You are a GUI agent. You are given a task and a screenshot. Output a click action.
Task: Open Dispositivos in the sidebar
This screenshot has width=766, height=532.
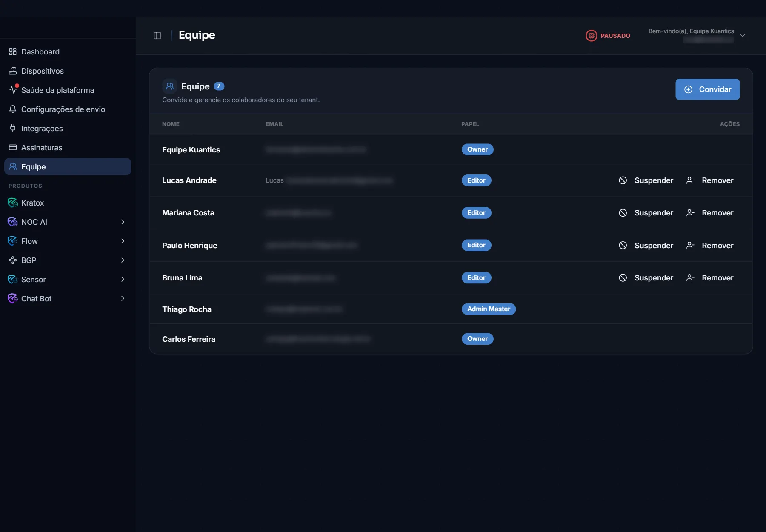click(68, 71)
